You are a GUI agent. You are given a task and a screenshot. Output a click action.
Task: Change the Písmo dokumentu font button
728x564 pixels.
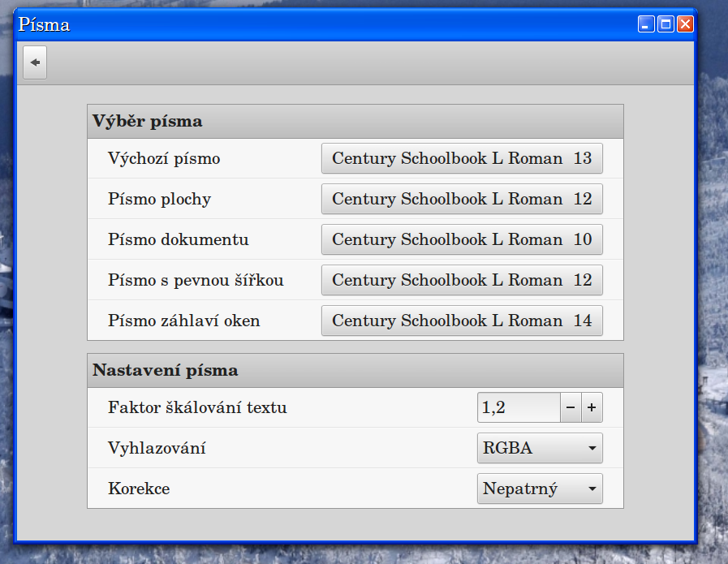click(462, 239)
